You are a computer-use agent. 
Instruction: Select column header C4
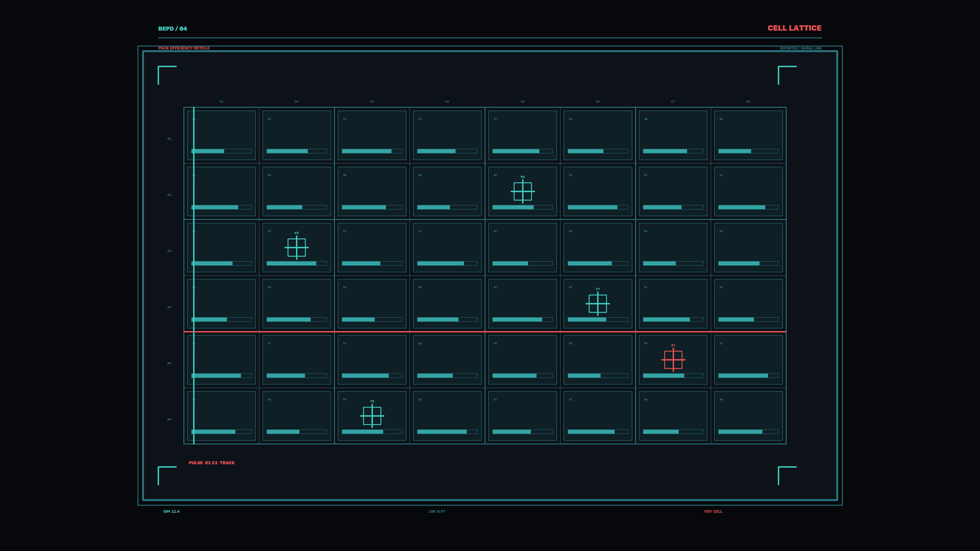click(x=447, y=102)
